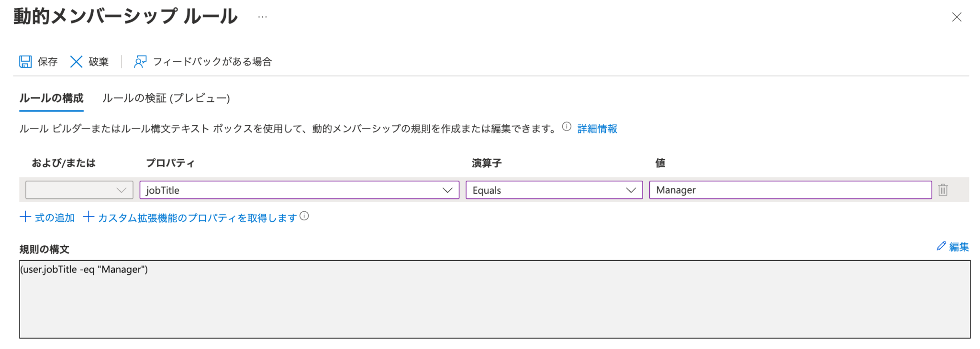The width and height of the screenshot is (980, 349).
Task: Click the info icon before 詳細情報
Action: point(566,126)
